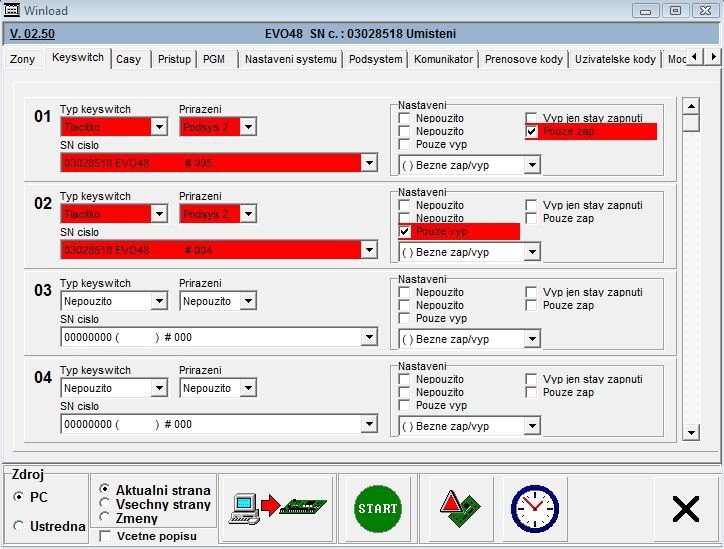Open Prirazeni dropdown for keyswitch 03
Screen dimensions: 724x549
coord(247,301)
